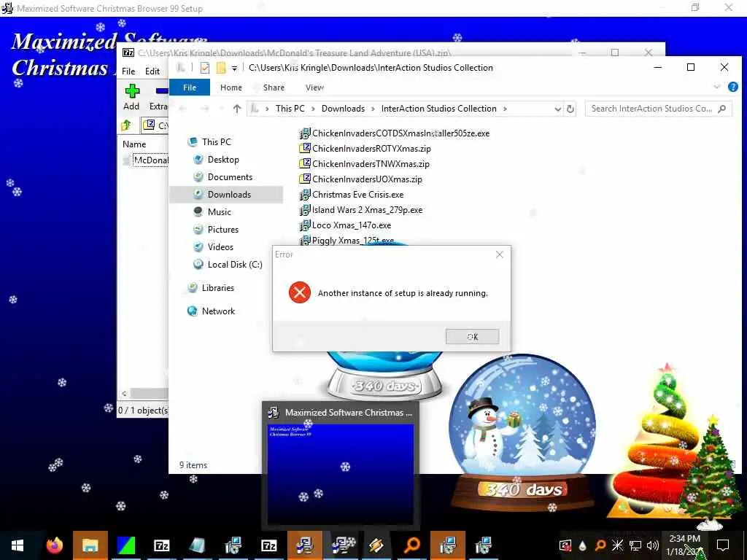Click the Add button in 7-Zip toolbar
This screenshot has height=560, width=747.
(131, 98)
